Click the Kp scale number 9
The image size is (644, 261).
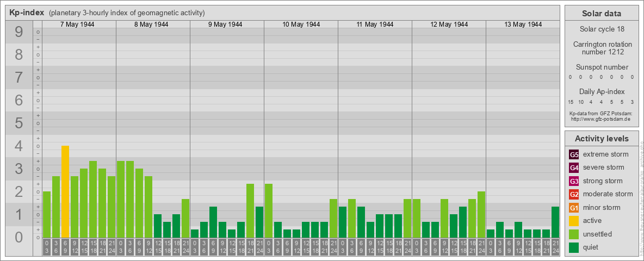pyautogui.click(x=19, y=32)
